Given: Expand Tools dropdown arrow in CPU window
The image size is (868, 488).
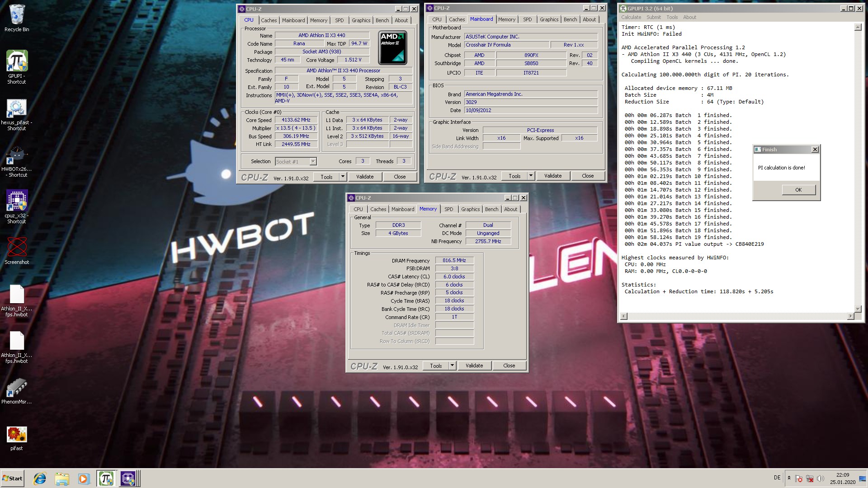Looking at the screenshot, I should [x=343, y=177].
